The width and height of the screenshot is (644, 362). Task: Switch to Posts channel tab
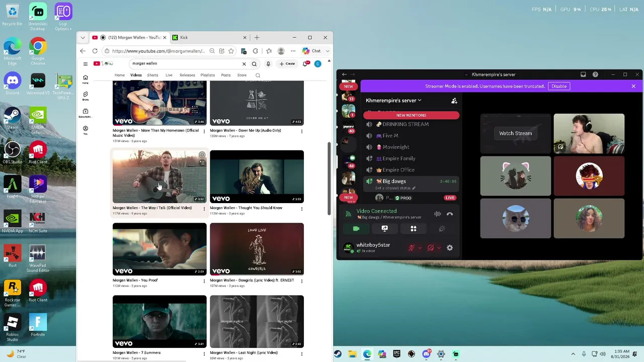[x=226, y=75]
